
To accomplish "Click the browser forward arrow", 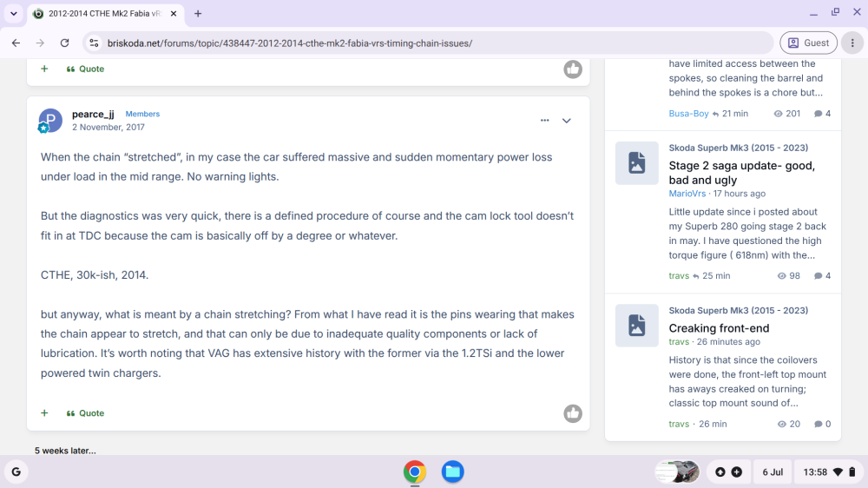I will point(40,43).
